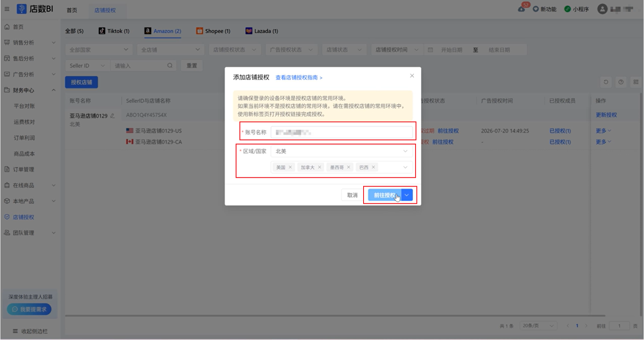Select Tiktok (1) platform tab
The width and height of the screenshot is (644, 340).
(114, 31)
